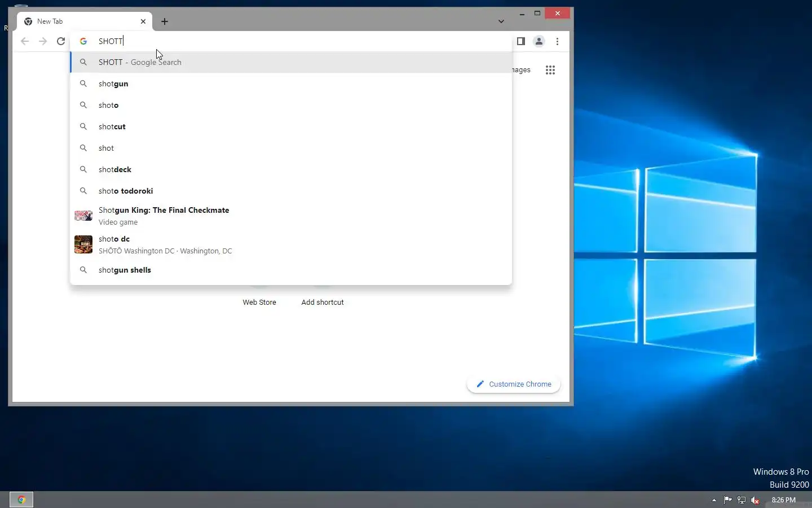Click the search icon beside 'shotcut'
Screen dimensions: 812x508
83,126
